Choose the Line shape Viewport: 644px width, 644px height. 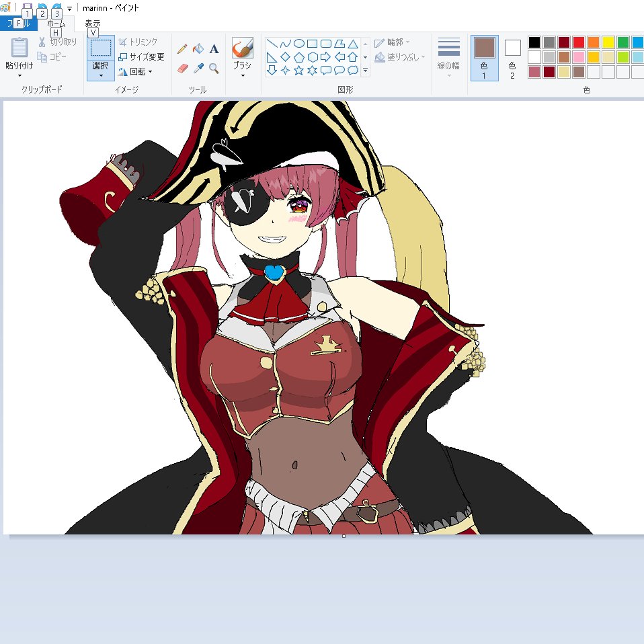tap(272, 44)
